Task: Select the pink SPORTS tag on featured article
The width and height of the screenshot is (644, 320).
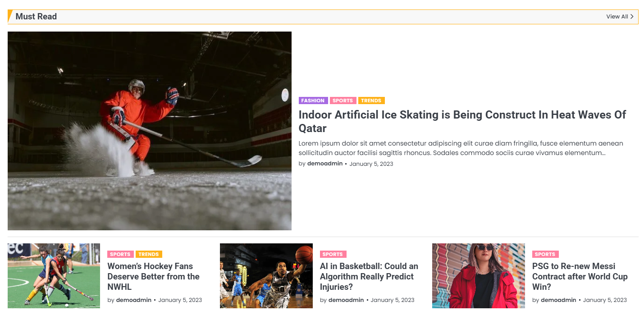Action: pos(343,101)
